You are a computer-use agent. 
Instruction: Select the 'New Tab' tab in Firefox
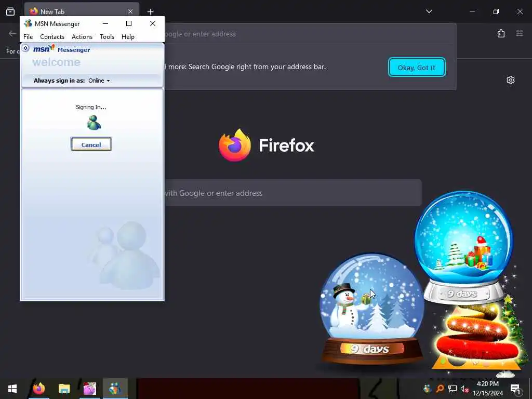coord(82,11)
